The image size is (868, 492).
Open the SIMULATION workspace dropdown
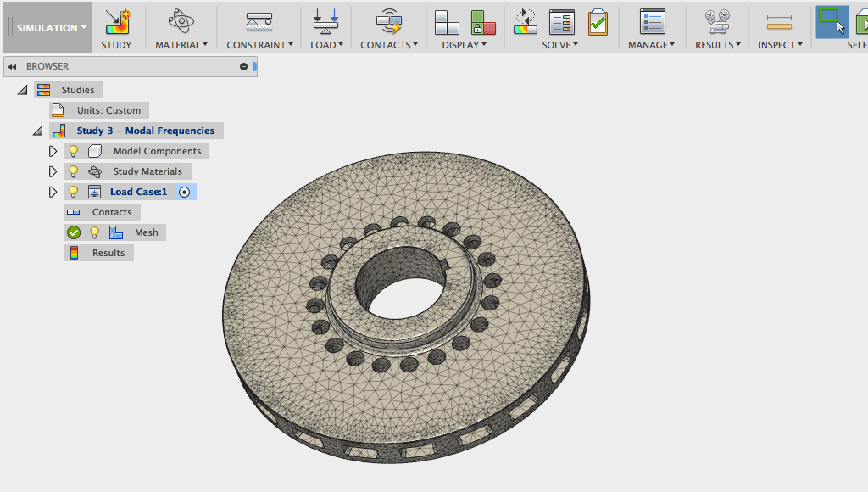(51, 27)
